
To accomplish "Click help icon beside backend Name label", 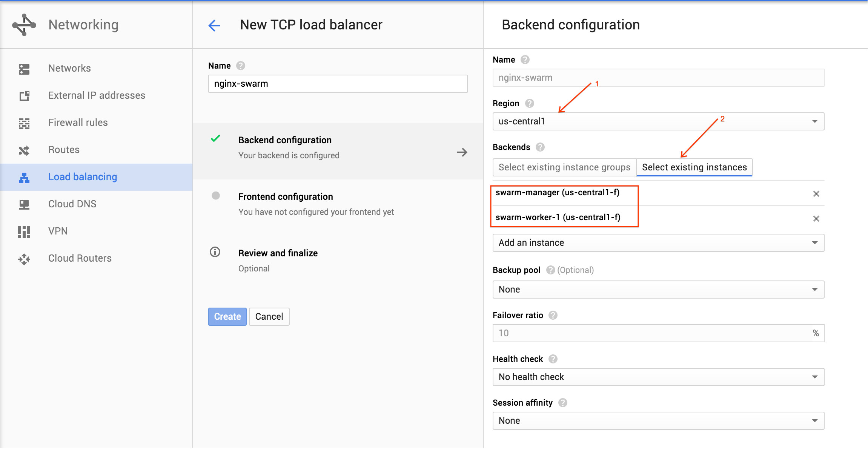I will click(525, 60).
